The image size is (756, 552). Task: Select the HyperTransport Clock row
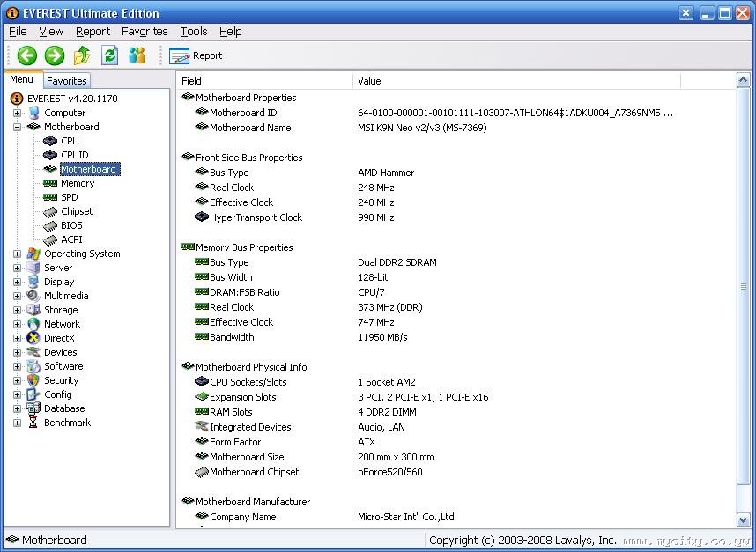456,217
